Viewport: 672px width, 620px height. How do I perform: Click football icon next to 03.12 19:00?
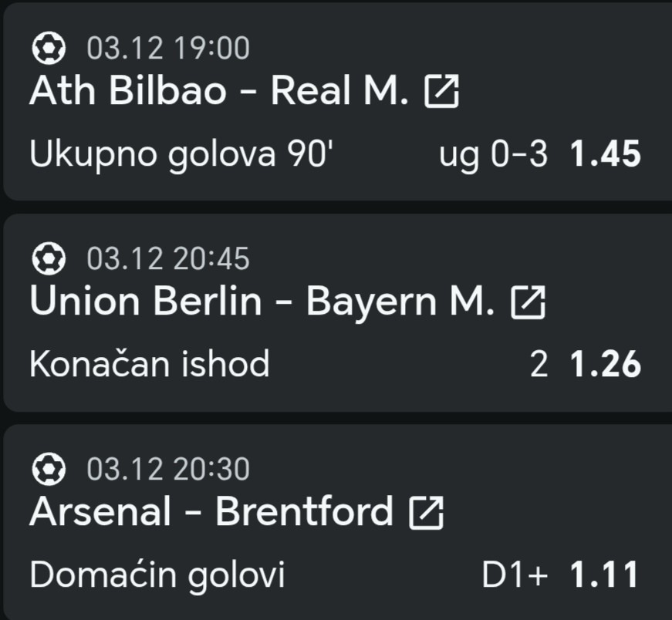coord(49,50)
